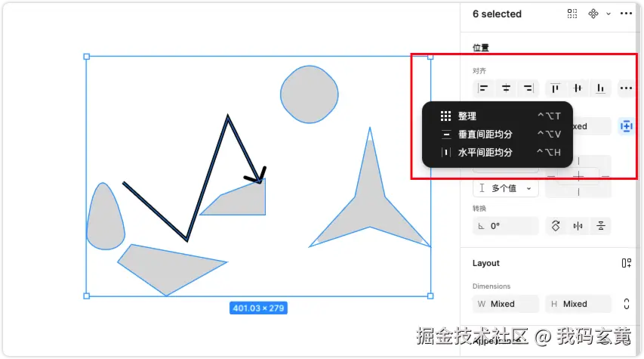Click the align bottom icon
The image size is (644, 359).
(x=600, y=88)
